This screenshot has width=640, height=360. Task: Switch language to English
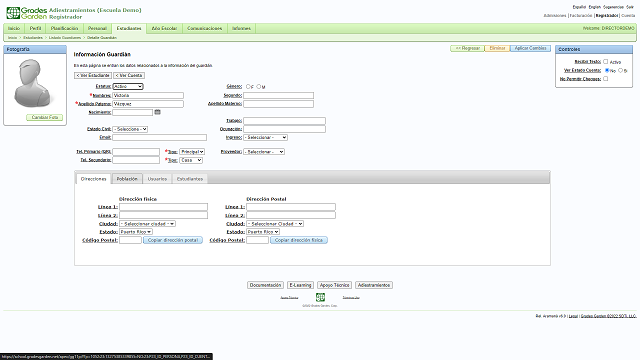pos(595,7)
